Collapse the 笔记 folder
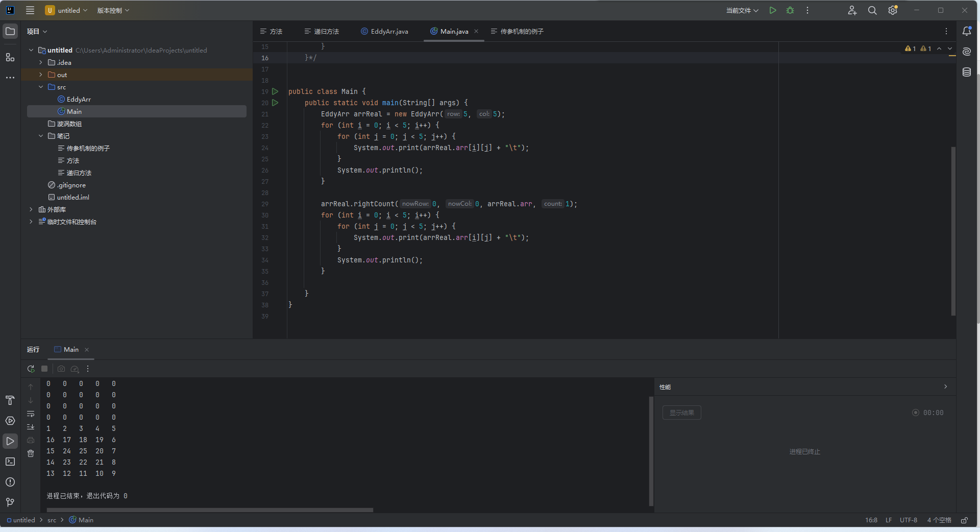This screenshot has width=980, height=532. click(41, 136)
